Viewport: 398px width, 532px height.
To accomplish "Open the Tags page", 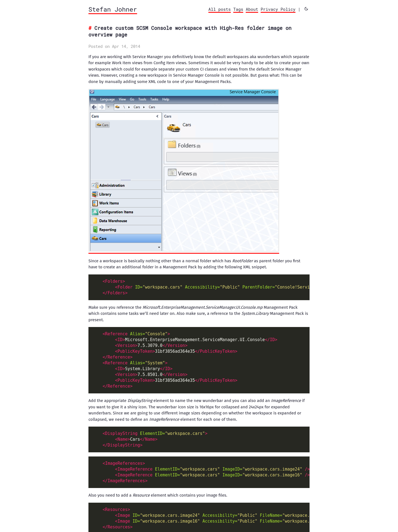I will [238, 9].
